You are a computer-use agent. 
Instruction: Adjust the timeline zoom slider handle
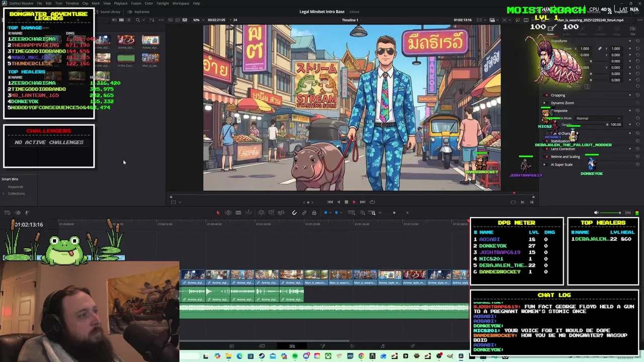(394, 213)
